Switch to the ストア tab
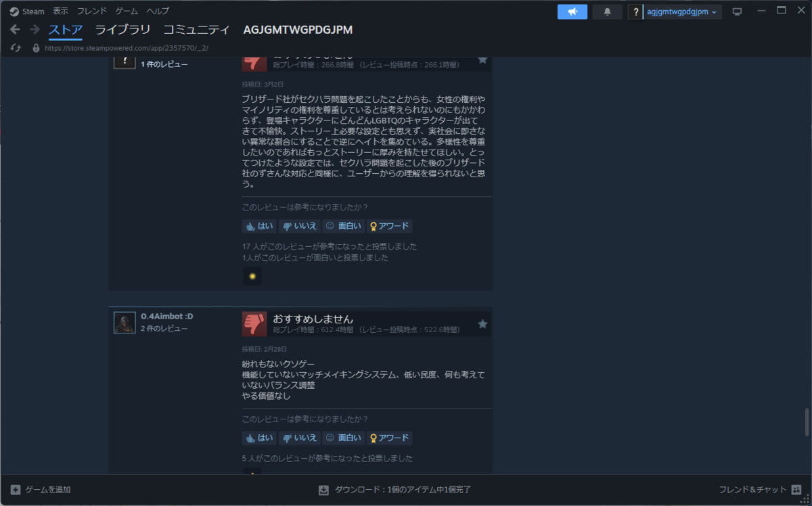812x506 pixels. 66,30
